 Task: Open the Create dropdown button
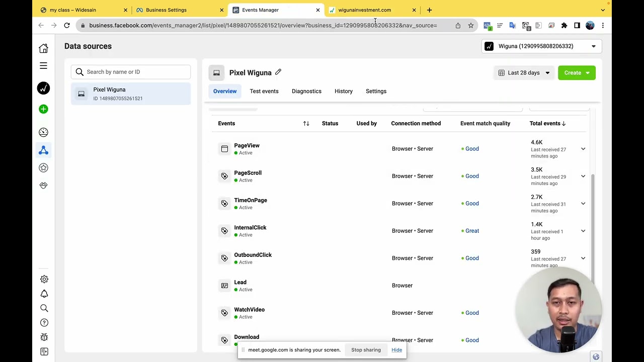point(577,73)
